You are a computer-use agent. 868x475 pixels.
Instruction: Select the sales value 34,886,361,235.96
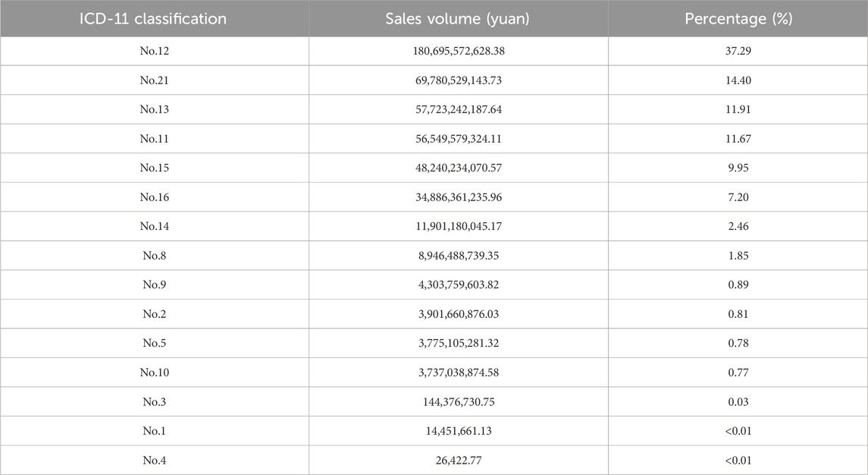459,197
